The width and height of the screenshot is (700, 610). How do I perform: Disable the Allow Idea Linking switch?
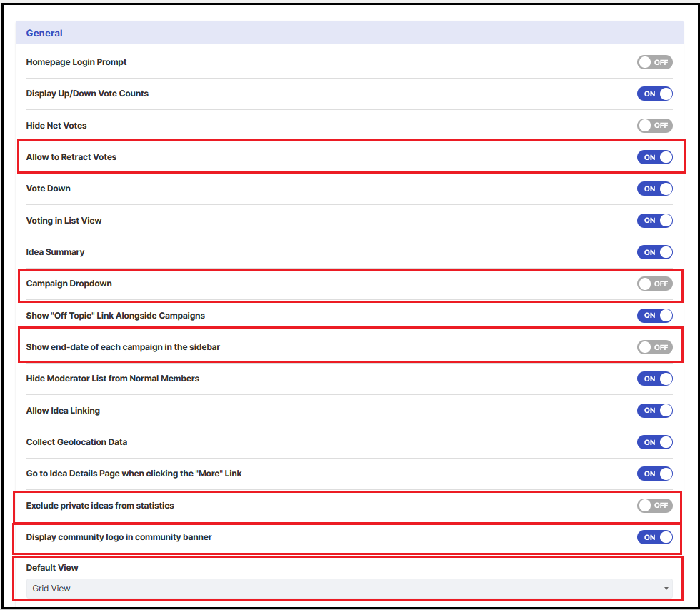654,411
